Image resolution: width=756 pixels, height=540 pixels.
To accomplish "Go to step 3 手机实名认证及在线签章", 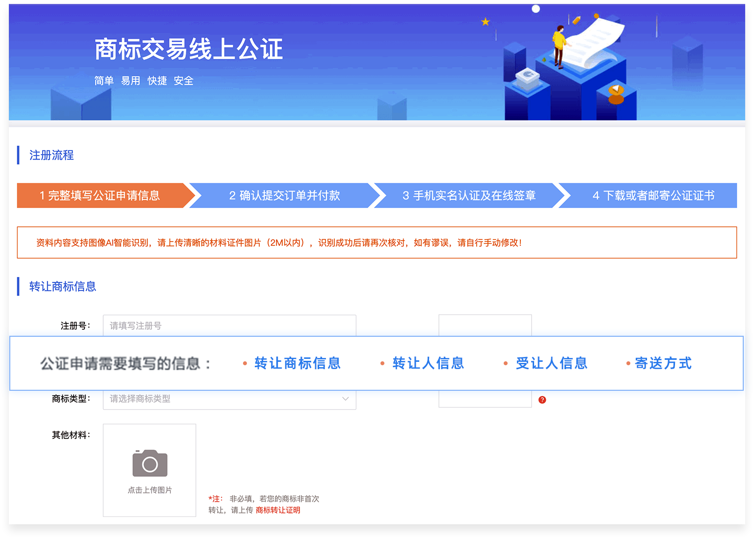I will click(x=469, y=195).
